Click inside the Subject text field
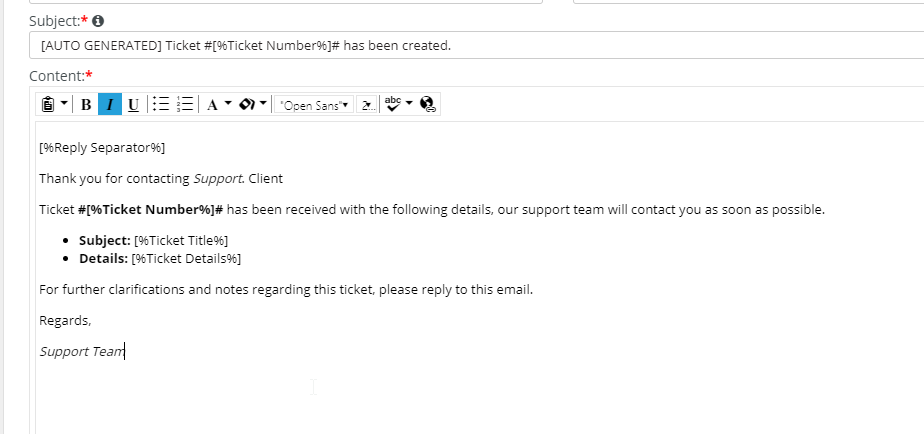Screen dimensions: 924x434 476,45
